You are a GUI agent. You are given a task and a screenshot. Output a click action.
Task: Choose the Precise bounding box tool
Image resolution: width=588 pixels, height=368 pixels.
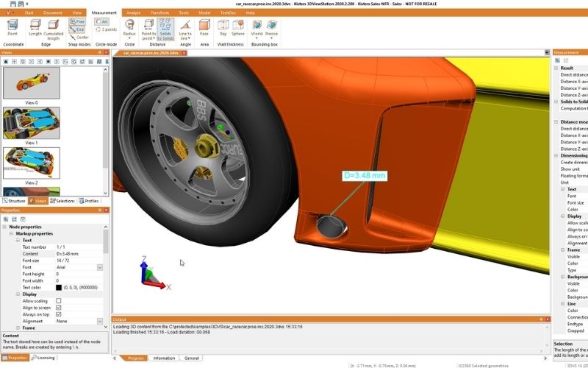(271, 29)
